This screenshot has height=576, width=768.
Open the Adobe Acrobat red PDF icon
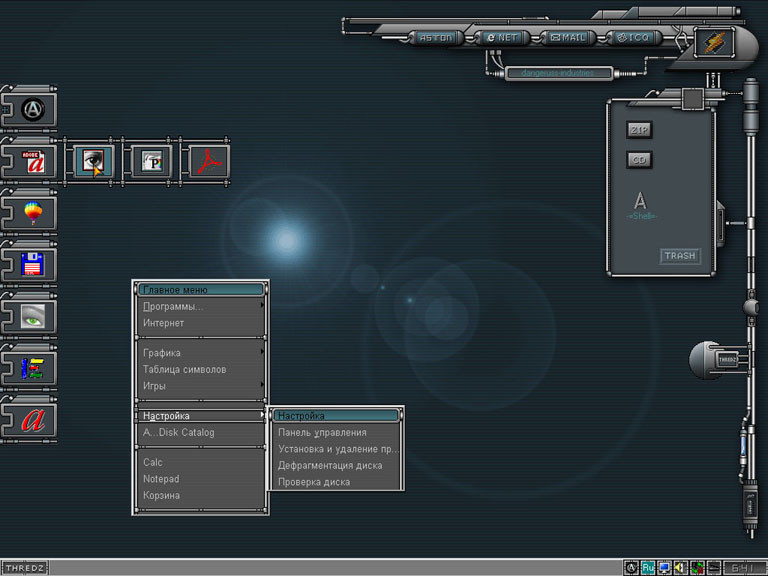[x=211, y=161]
